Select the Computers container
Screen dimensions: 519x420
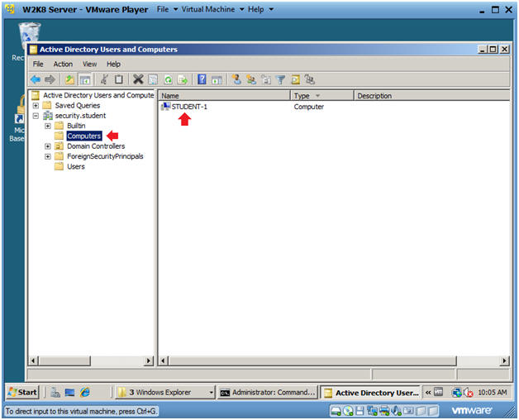click(x=84, y=136)
